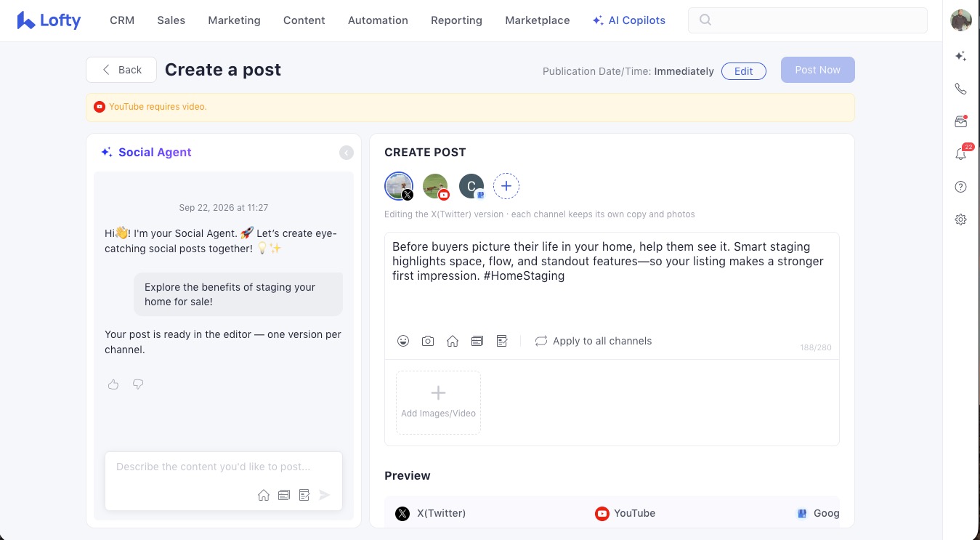Open the Marketing menu

click(x=234, y=20)
